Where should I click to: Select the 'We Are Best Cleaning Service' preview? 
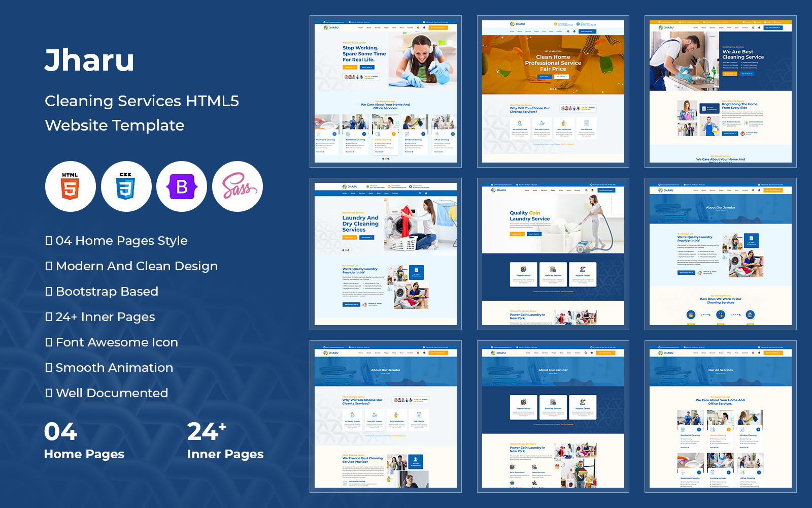point(721,91)
